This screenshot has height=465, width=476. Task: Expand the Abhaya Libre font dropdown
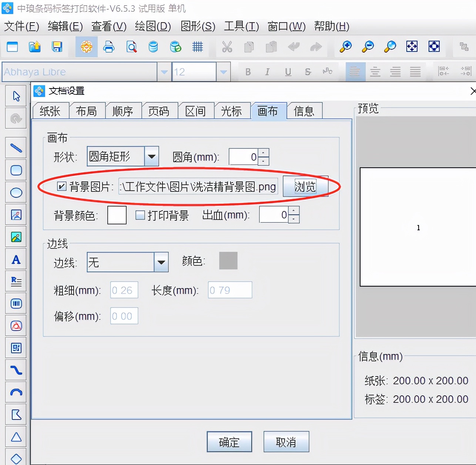tap(164, 72)
